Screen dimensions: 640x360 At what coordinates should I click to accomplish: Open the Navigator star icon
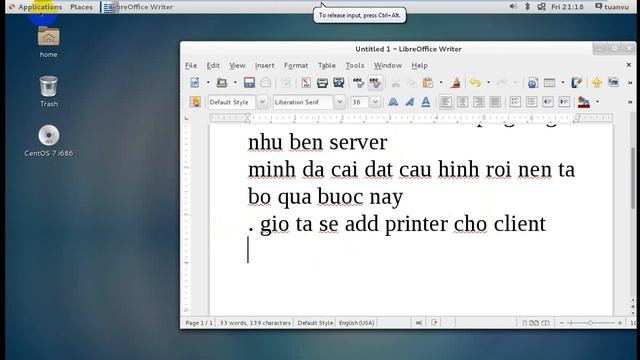point(597,82)
